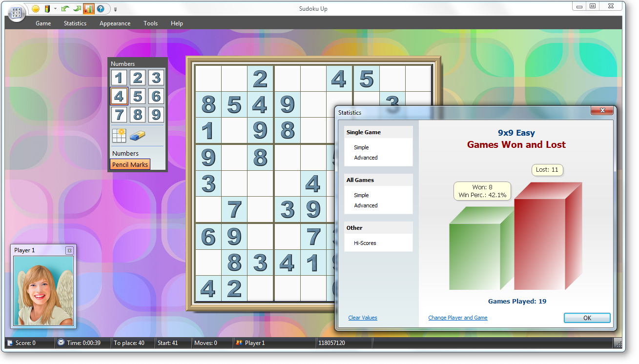Click the Sudoku grid application button
Screen dimensions: 639x364
tap(17, 13)
